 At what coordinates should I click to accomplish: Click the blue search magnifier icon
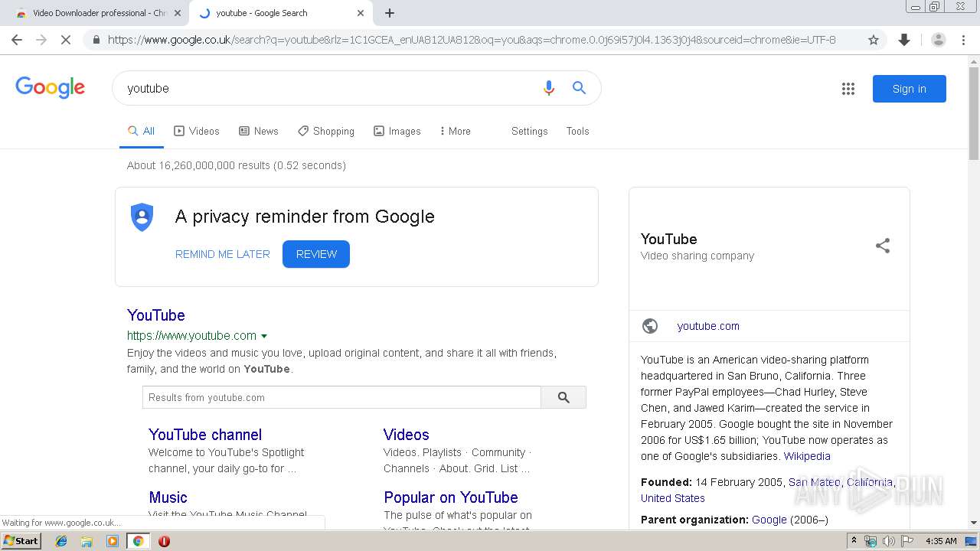[579, 88]
